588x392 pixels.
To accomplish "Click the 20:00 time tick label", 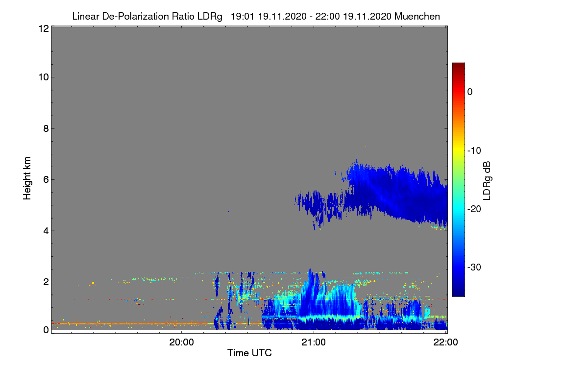I will pyautogui.click(x=182, y=343).
